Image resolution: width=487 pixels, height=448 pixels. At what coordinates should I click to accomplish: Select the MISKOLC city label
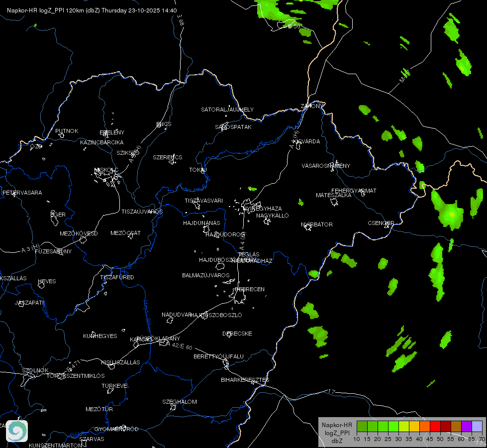[106, 170]
